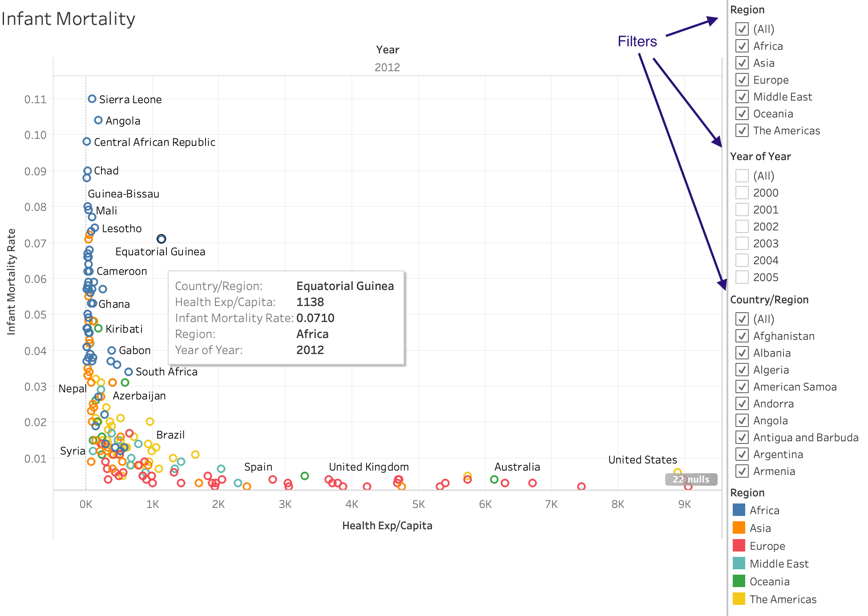Image resolution: width=868 pixels, height=616 pixels.
Task: Select the Europe red legend swatch
Action: tap(739, 545)
